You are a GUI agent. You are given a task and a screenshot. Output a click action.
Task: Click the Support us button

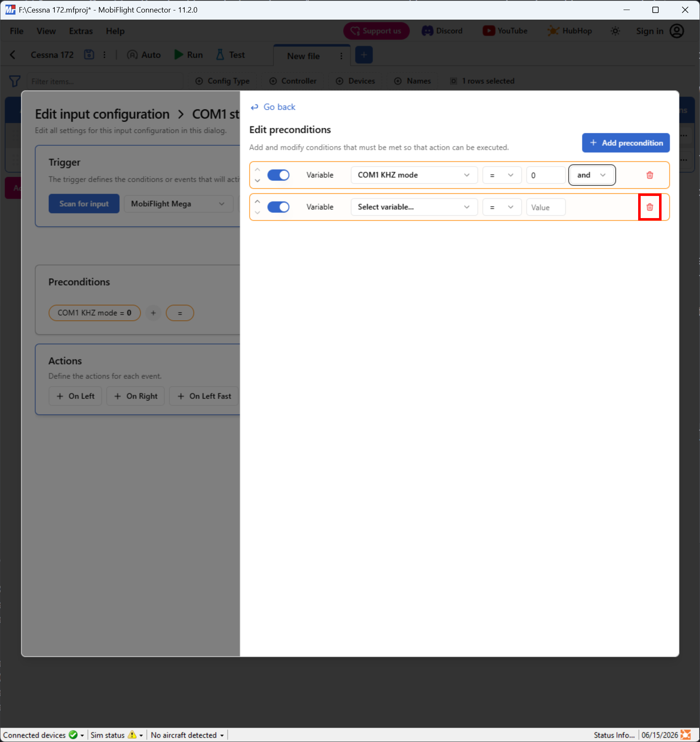[376, 31]
